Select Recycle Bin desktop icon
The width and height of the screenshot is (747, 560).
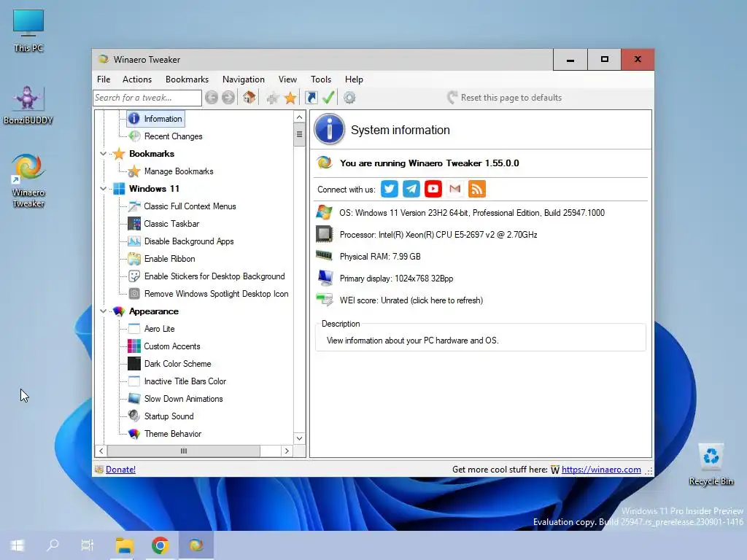pyautogui.click(x=711, y=464)
